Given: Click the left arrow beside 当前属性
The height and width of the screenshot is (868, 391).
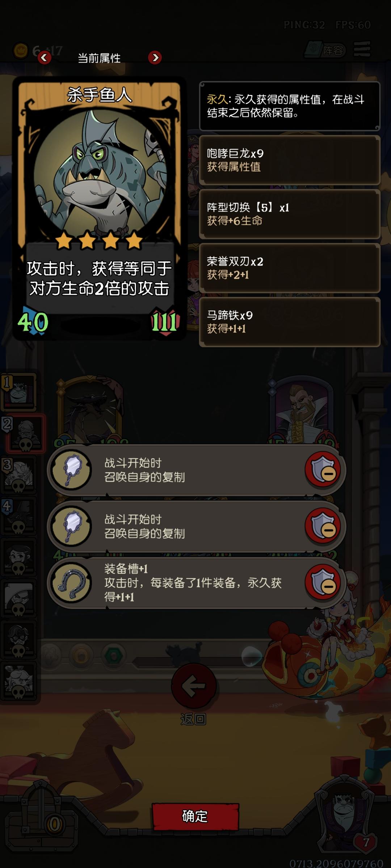Looking at the screenshot, I should coord(44,58).
